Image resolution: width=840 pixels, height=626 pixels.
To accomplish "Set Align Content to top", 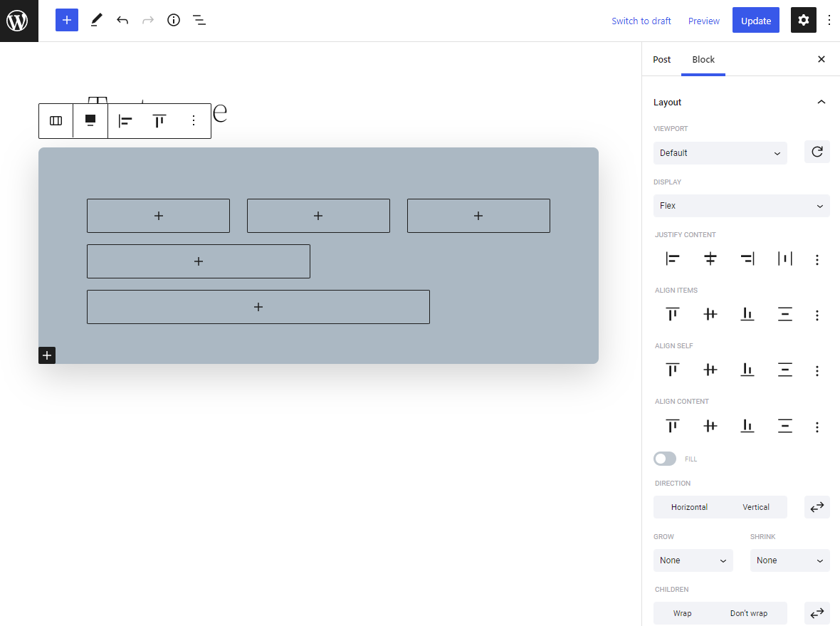I will [x=672, y=426].
